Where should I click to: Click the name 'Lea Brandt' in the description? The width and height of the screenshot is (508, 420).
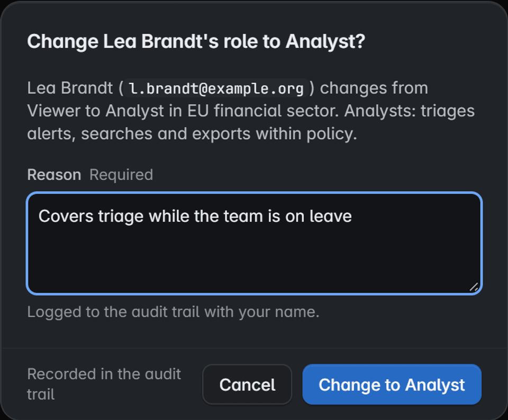pos(70,88)
